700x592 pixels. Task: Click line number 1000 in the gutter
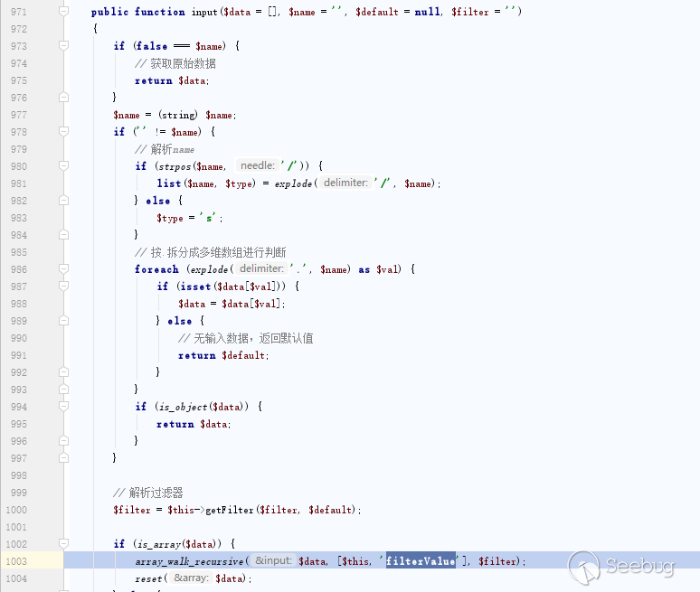(16, 510)
